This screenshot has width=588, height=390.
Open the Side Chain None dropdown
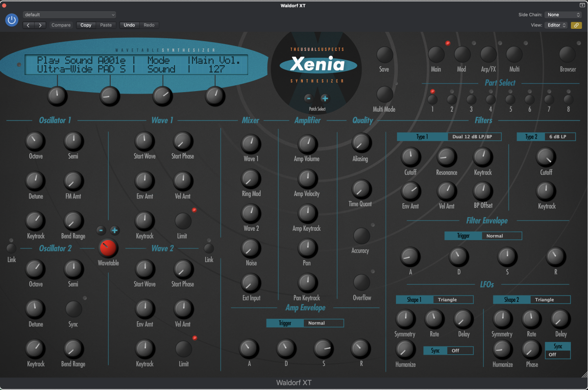[x=564, y=15]
